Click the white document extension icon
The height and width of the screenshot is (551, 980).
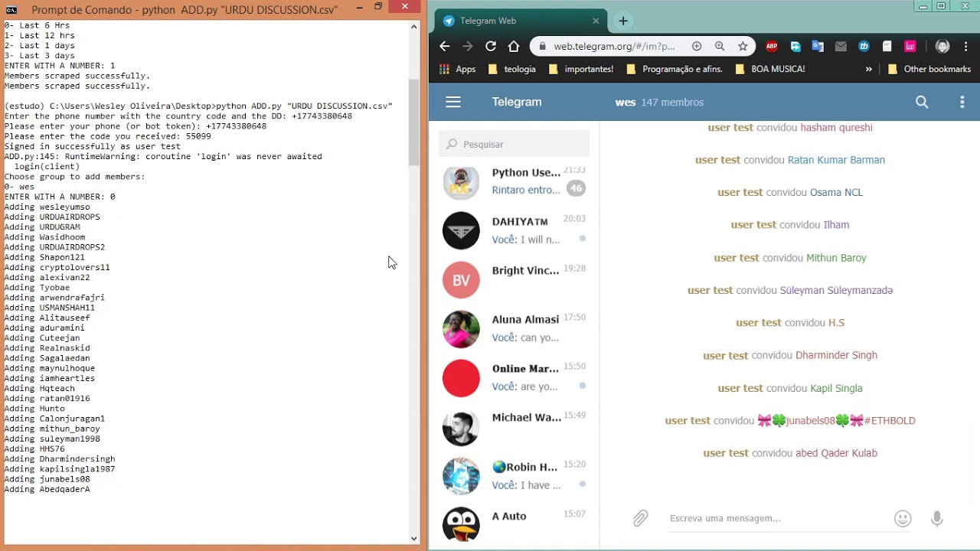[x=887, y=46]
